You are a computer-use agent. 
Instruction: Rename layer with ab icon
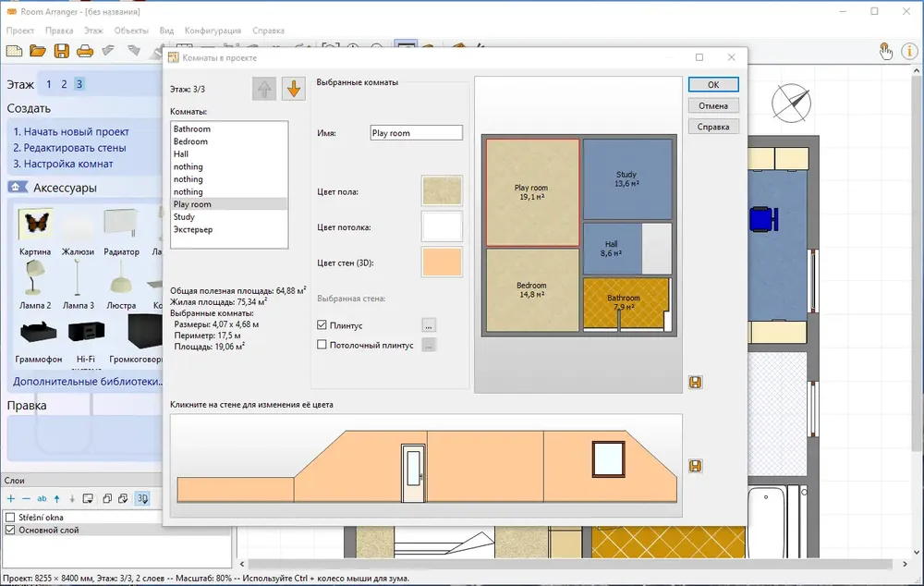pyautogui.click(x=42, y=499)
